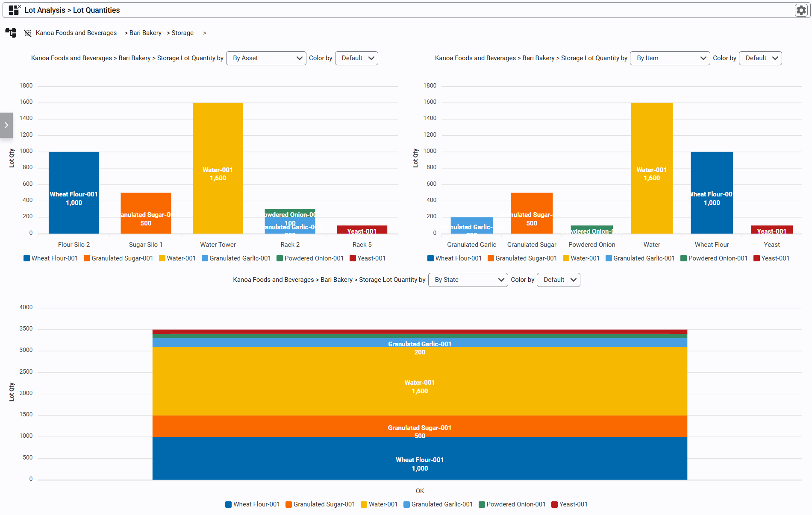812x515 pixels.
Task: Open the settings gear icon
Action: [801, 10]
